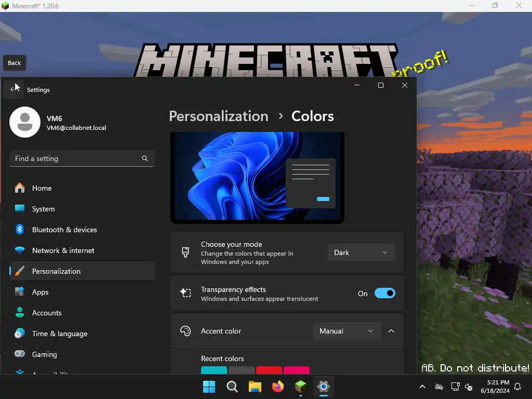Viewport: 532px width, 399px height.
Task: Click Personalization in the breadcrumb
Action: (219, 116)
